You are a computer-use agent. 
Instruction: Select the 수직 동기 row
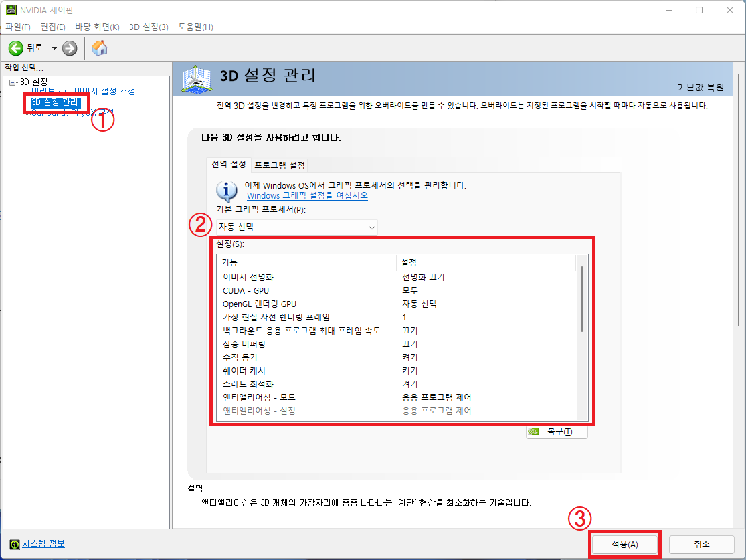pos(397,357)
